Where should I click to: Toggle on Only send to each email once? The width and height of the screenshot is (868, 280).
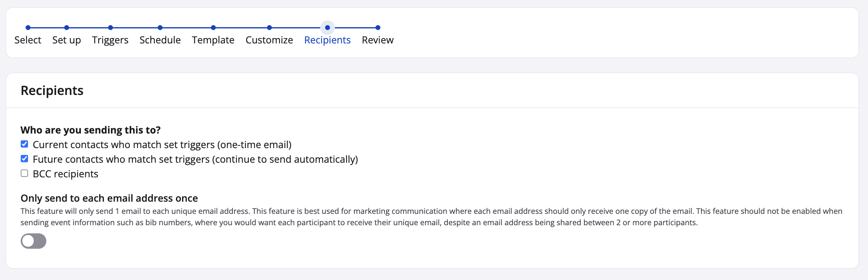[33, 241]
